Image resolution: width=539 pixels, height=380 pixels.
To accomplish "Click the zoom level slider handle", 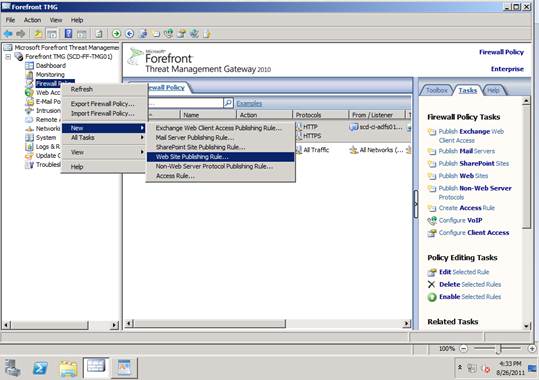I will pos(499,349).
